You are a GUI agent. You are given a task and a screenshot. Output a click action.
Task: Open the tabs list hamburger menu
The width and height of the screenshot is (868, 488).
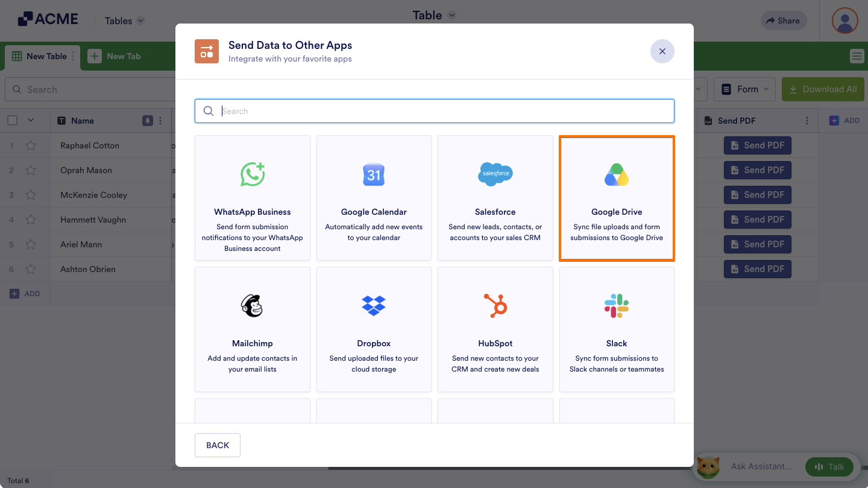(x=857, y=56)
